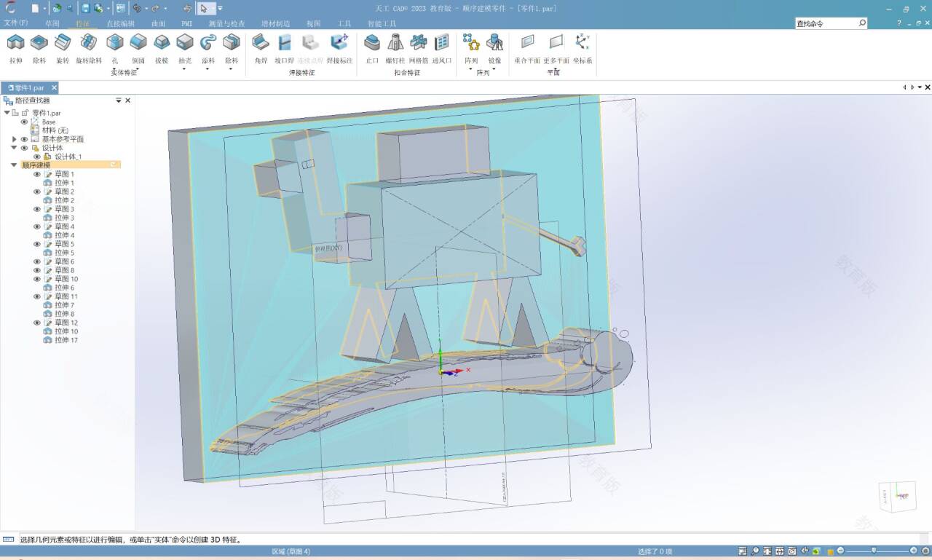Select the 拔模 draft tool

[x=161, y=49]
